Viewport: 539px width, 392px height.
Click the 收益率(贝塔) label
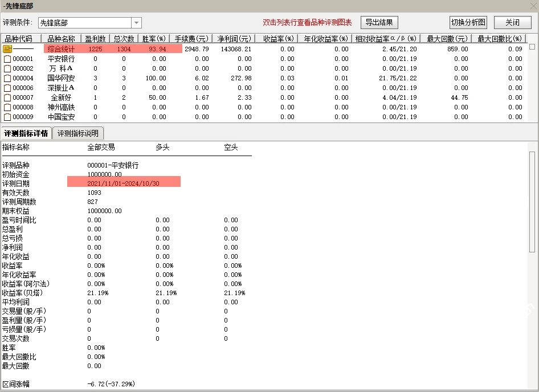pyautogui.click(x=22, y=293)
